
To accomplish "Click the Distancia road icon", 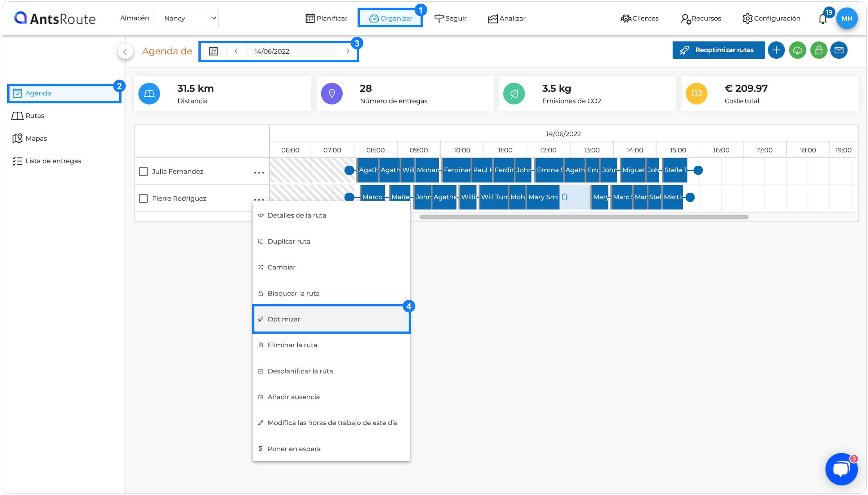I will pyautogui.click(x=149, y=94).
